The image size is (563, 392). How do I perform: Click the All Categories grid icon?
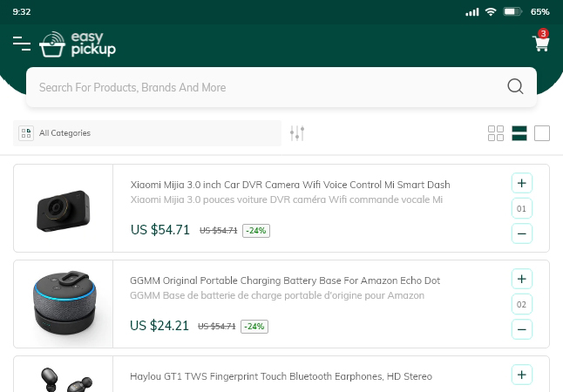pyautogui.click(x=26, y=133)
